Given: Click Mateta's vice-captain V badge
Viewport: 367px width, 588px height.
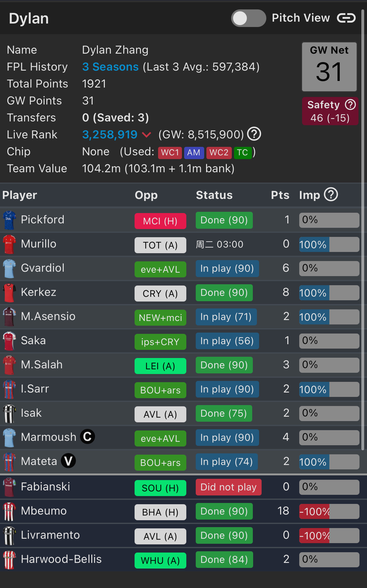Looking at the screenshot, I should (x=68, y=461).
